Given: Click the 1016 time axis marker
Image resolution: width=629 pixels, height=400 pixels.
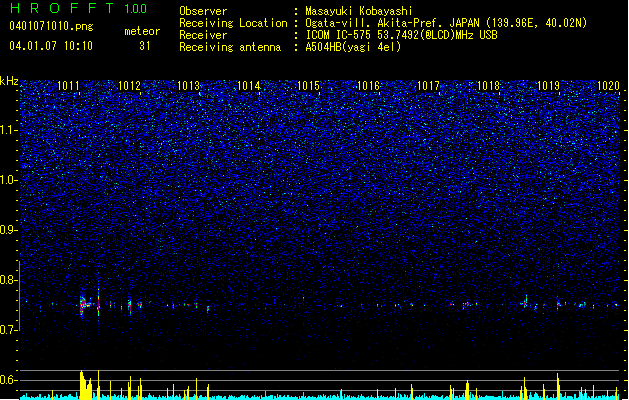Looking at the screenshot, I should [x=368, y=86].
